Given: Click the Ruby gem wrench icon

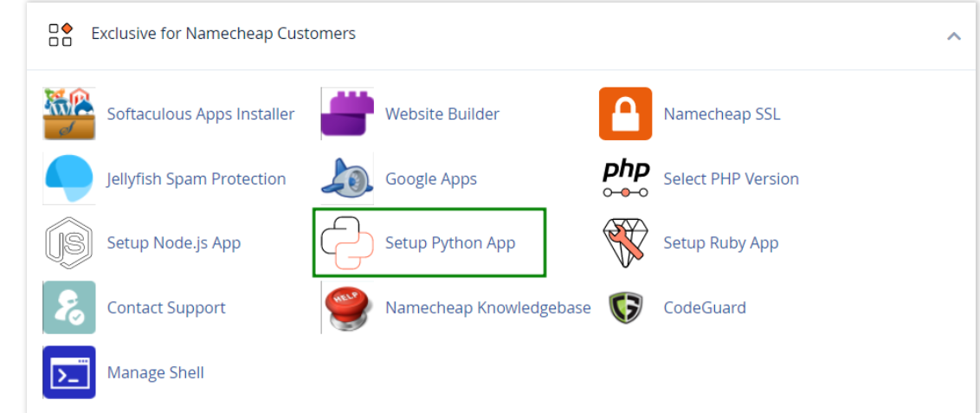Looking at the screenshot, I should point(626,243).
